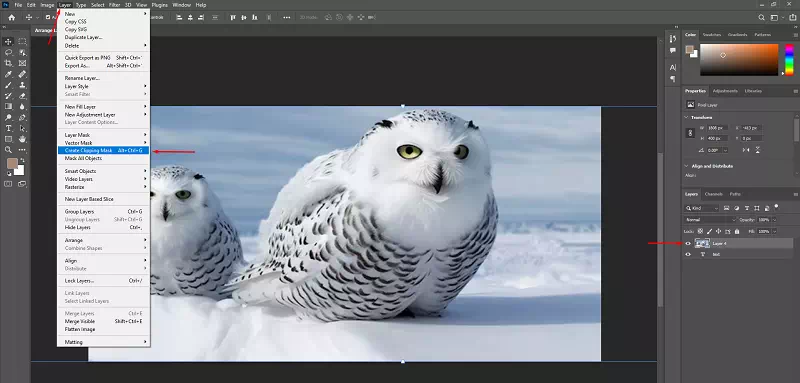Open the Paragraph panel icon
800x383 pixels.
click(x=673, y=79)
